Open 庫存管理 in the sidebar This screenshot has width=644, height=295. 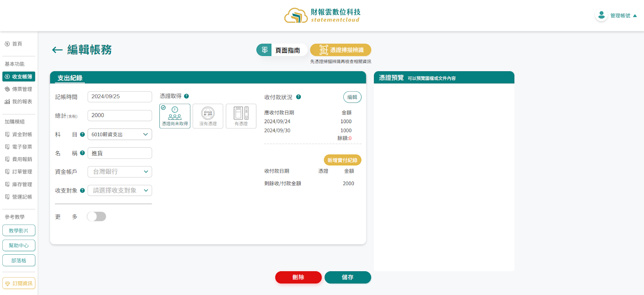click(19, 184)
